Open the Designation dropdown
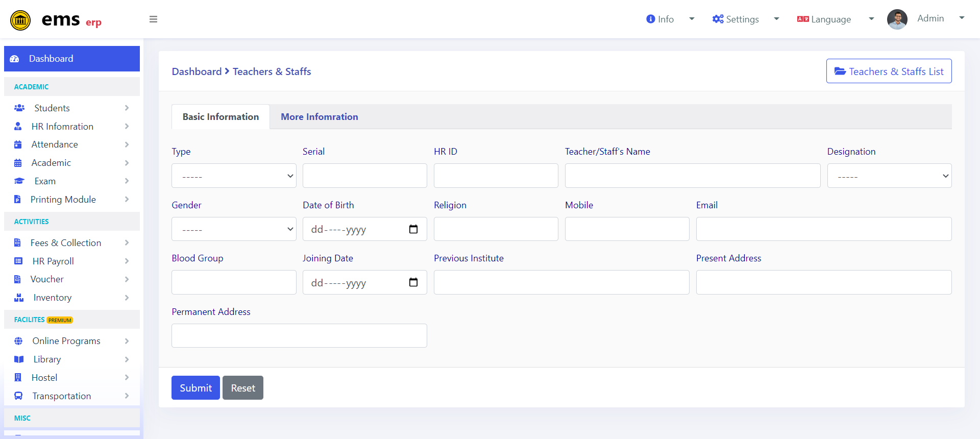The width and height of the screenshot is (980, 439). tap(889, 176)
